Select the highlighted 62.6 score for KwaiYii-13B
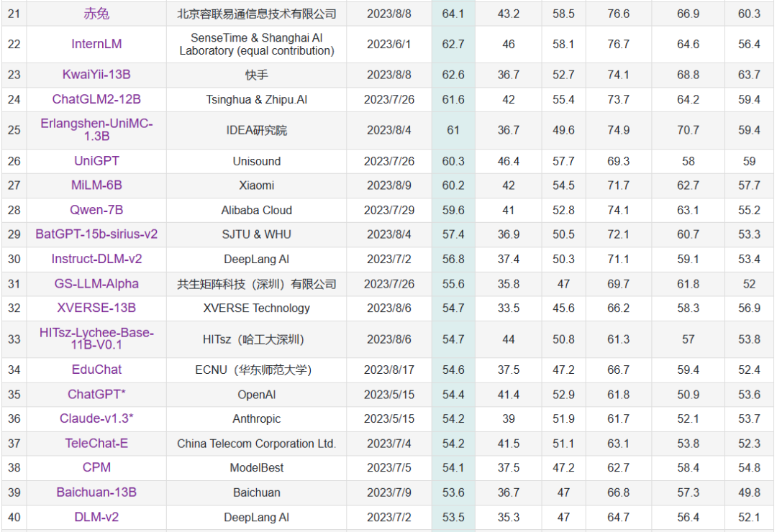This screenshot has height=532, width=777. pyautogui.click(x=453, y=75)
